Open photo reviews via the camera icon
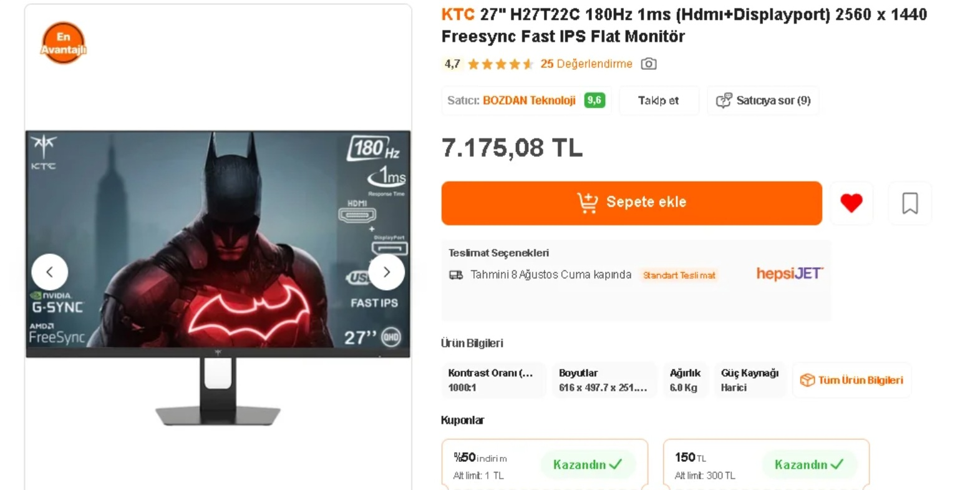The height and width of the screenshot is (490, 980). click(649, 64)
